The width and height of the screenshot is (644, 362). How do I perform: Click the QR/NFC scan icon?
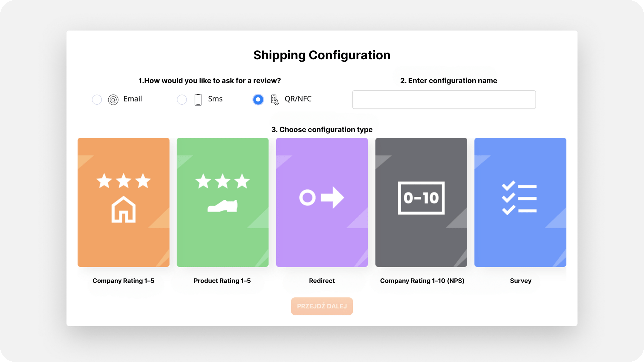tap(274, 100)
